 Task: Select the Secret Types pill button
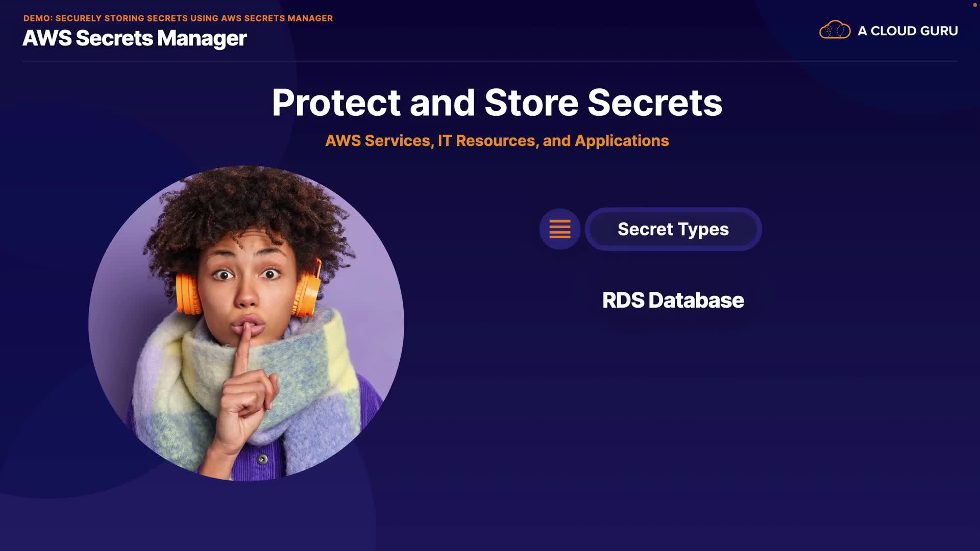(673, 229)
